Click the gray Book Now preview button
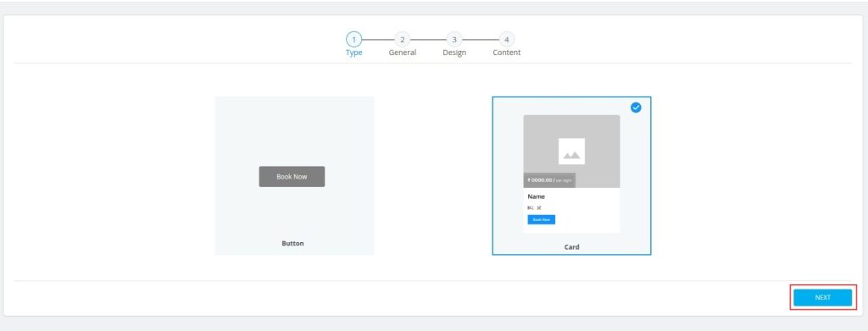This screenshot has height=331, width=868. pyautogui.click(x=292, y=176)
